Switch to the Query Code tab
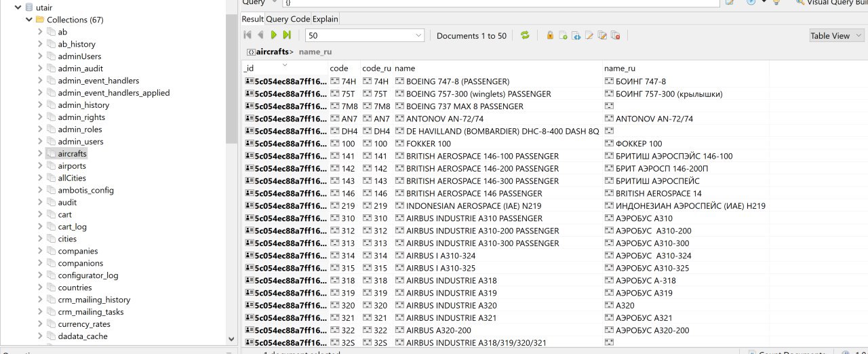The image size is (868, 354). click(x=288, y=19)
